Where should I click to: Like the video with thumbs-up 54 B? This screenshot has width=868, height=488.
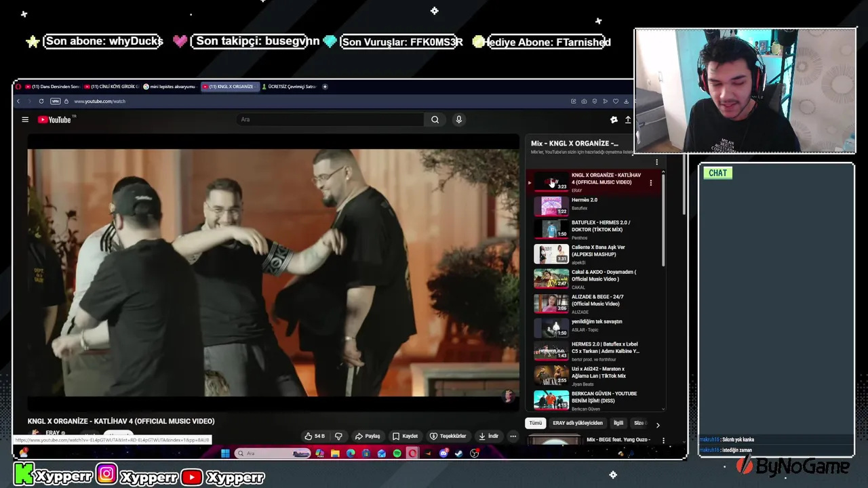point(315,436)
